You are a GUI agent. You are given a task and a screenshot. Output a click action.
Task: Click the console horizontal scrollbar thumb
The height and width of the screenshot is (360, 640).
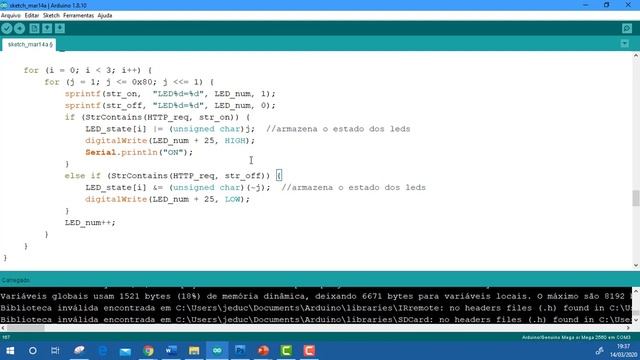pyautogui.click(x=25, y=327)
